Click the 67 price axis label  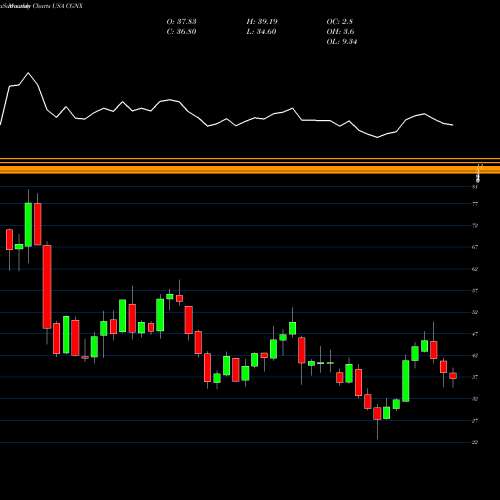click(475, 247)
